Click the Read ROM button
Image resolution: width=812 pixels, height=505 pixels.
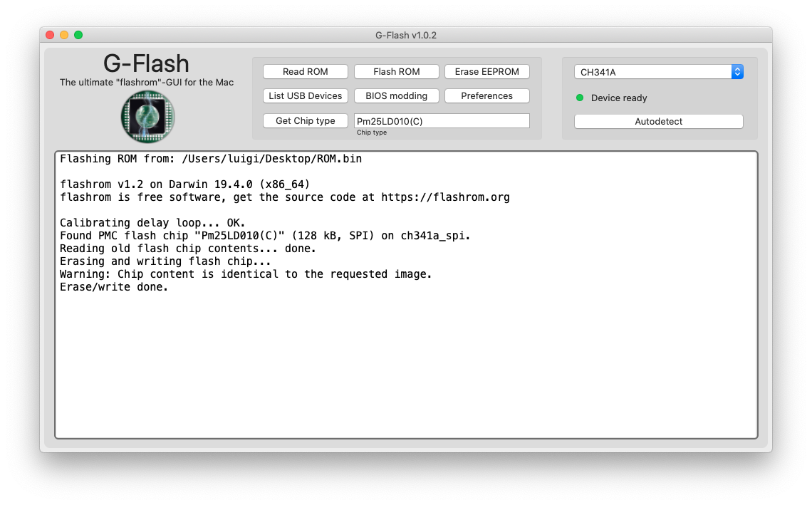(305, 71)
